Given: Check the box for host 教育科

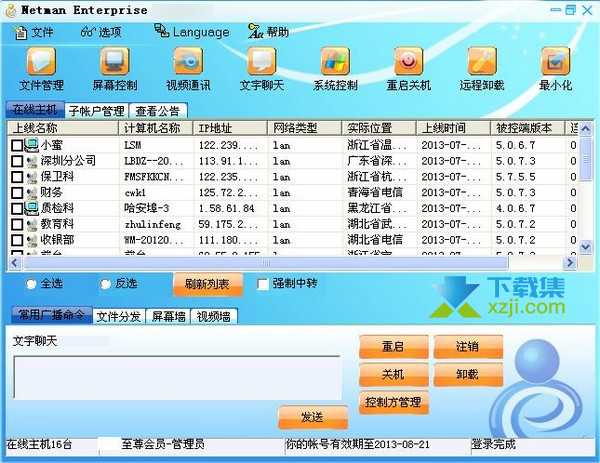Looking at the screenshot, I should point(17,224).
